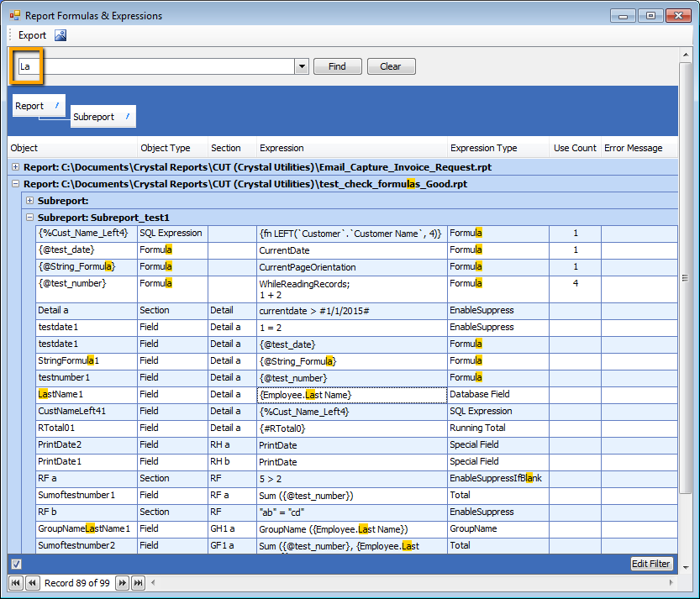Expand the Email_Capture_Invoice_Request.rpt report group
Image resolution: width=700 pixels, height=599 pixels.
pyautogui.click(x=16, y=167)
